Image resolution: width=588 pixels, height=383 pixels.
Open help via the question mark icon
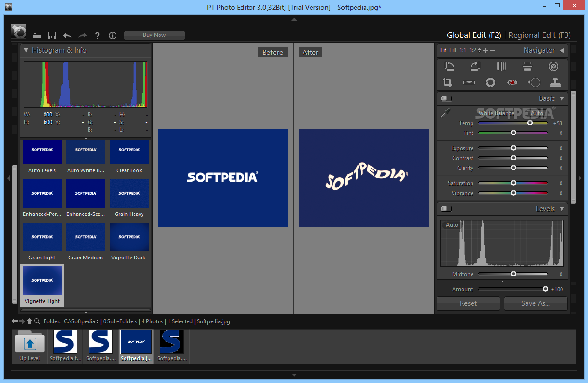[98, 36]
